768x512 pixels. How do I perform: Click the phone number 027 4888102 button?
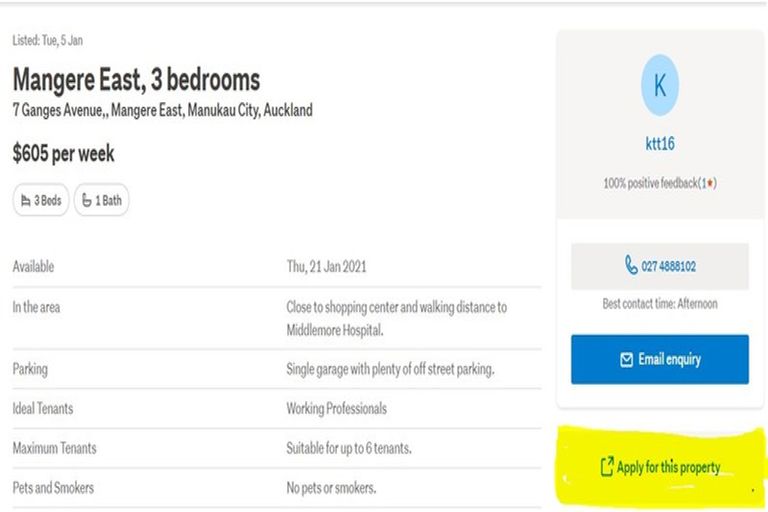click(660, 266)
